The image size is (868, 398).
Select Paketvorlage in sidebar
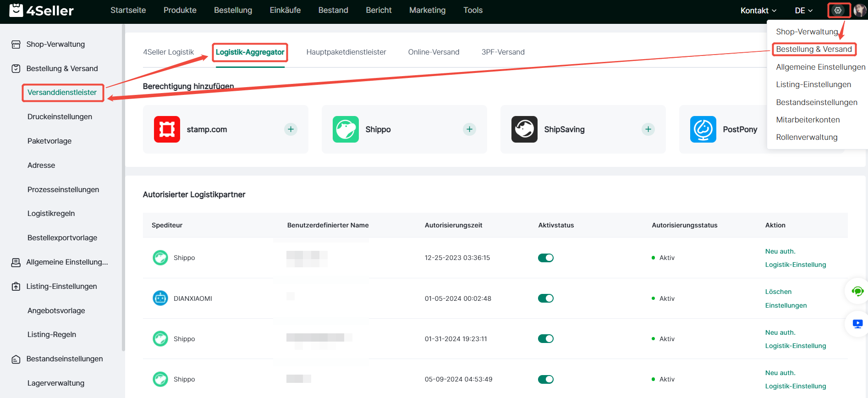[49, 141]
